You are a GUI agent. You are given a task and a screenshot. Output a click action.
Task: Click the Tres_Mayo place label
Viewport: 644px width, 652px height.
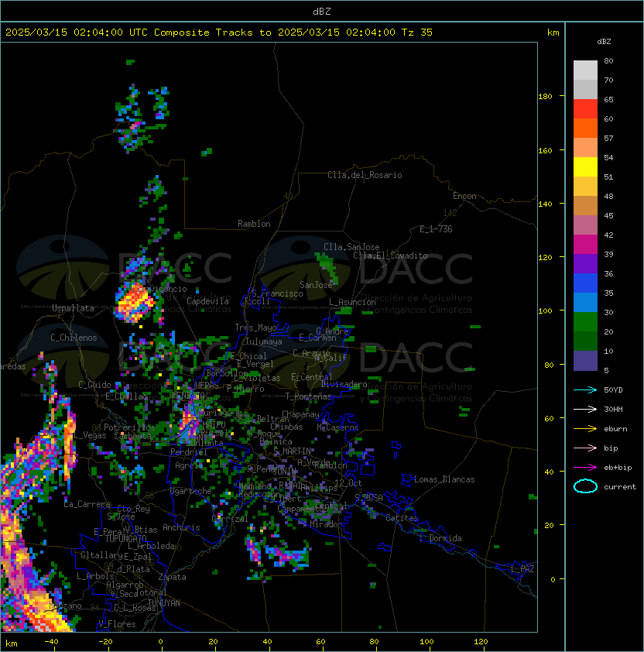pyautogui.click(x=255, y=328)
